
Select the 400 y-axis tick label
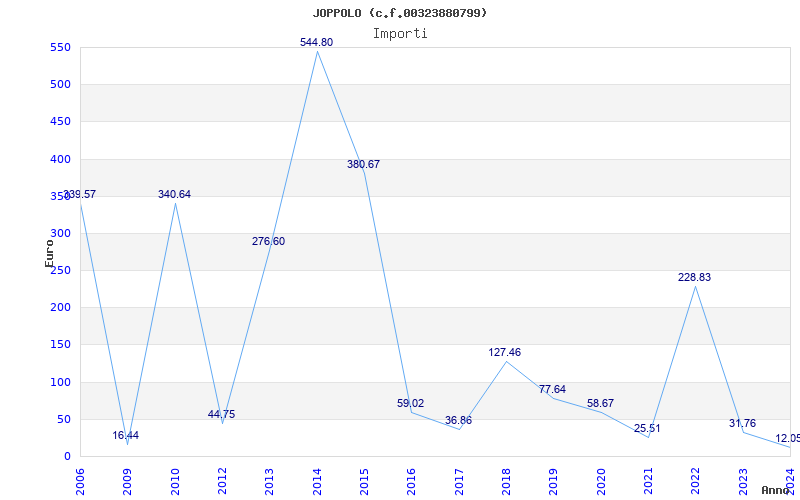coord(60,159)
